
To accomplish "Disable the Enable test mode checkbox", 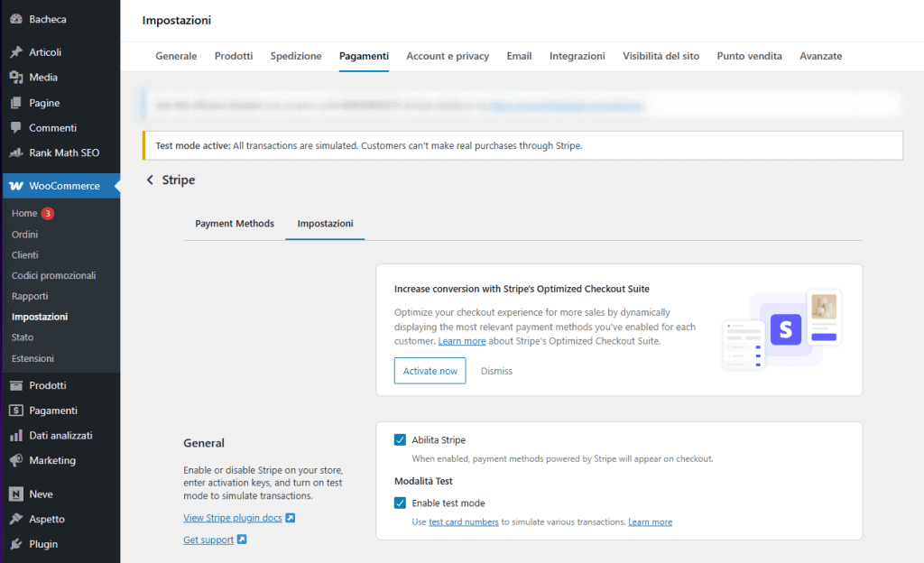I will [400, 503].
